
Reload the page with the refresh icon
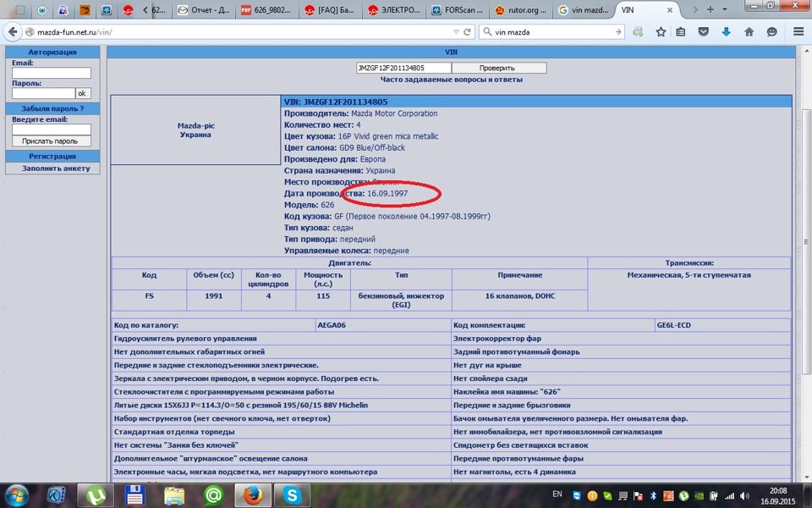click(x=467, y=31)
